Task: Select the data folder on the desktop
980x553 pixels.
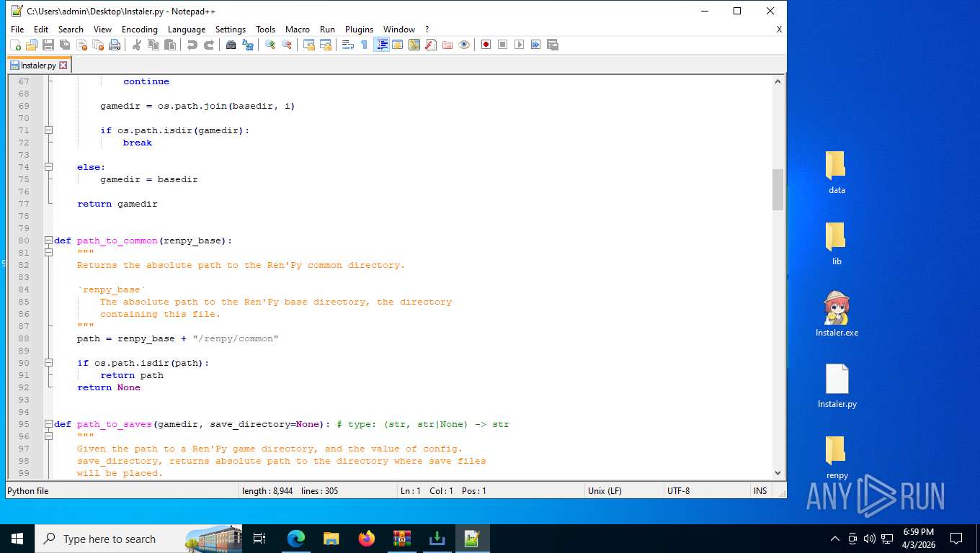Action: pyautogui.click(x=837, y=173)
